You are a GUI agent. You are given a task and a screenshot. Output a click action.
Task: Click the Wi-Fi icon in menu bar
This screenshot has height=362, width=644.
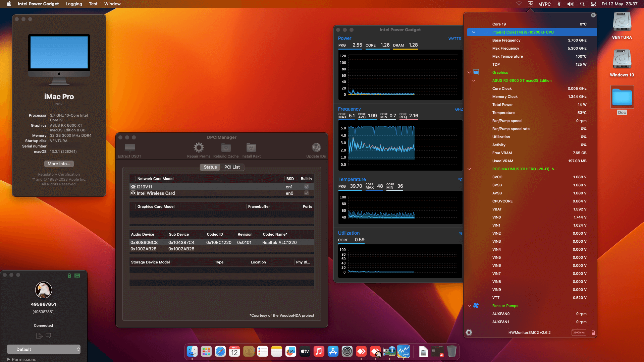(x=519, y=4)
